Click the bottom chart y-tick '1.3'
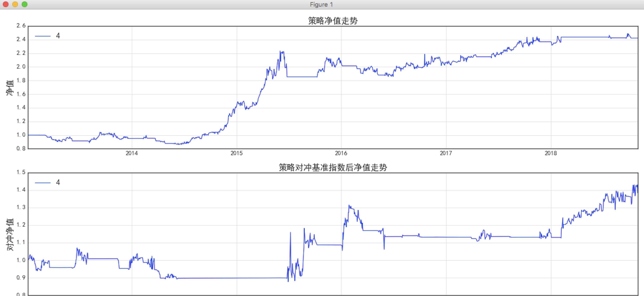The image size is (644, 296). click(21, 207)
